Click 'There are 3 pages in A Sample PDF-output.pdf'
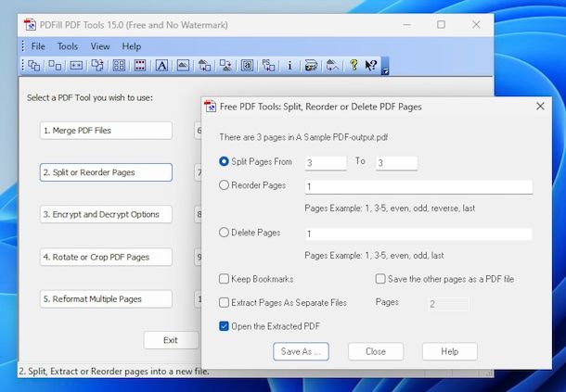The width and height of the screenshot is (566, 392). (x=303, y=137)
